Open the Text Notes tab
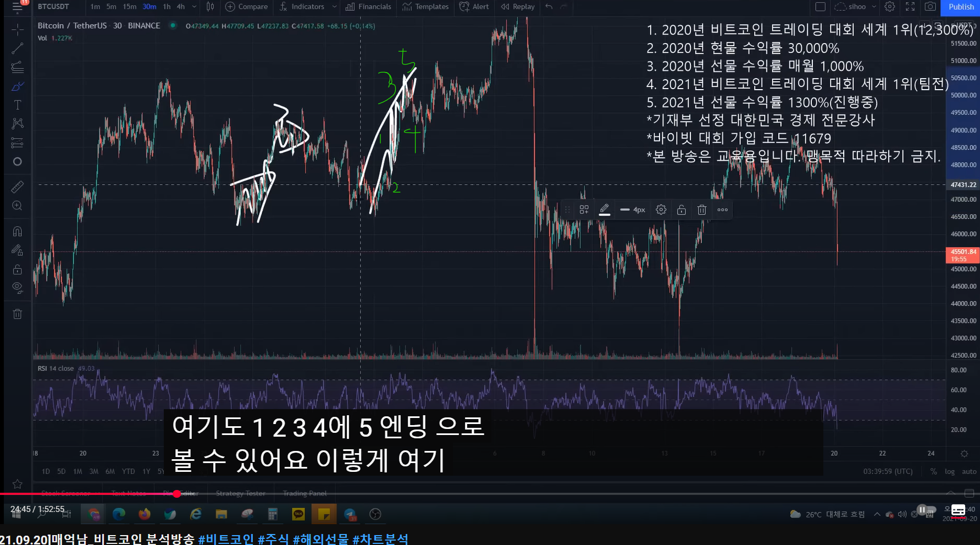The image size is (980, 545). point(129,493)
